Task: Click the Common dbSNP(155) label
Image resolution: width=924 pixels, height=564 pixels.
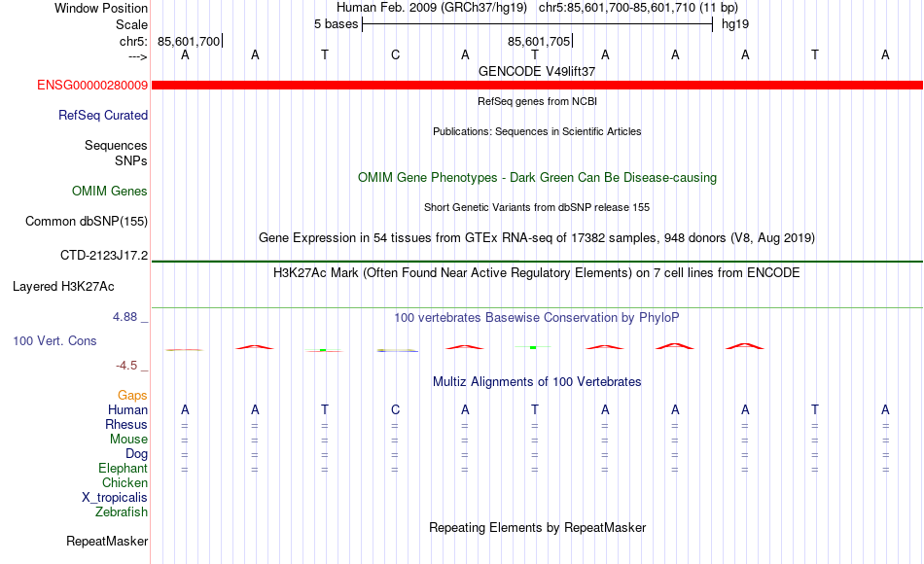Action: click(86, 222)
